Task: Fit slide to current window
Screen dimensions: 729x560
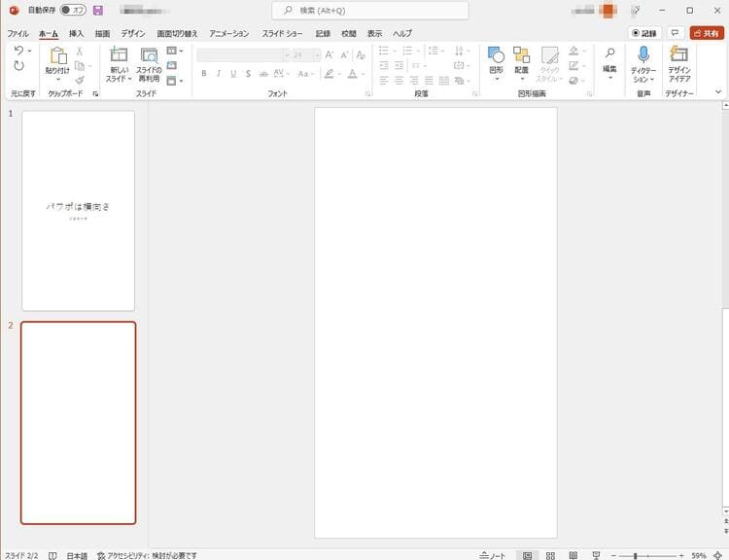Action: (718, 555)
